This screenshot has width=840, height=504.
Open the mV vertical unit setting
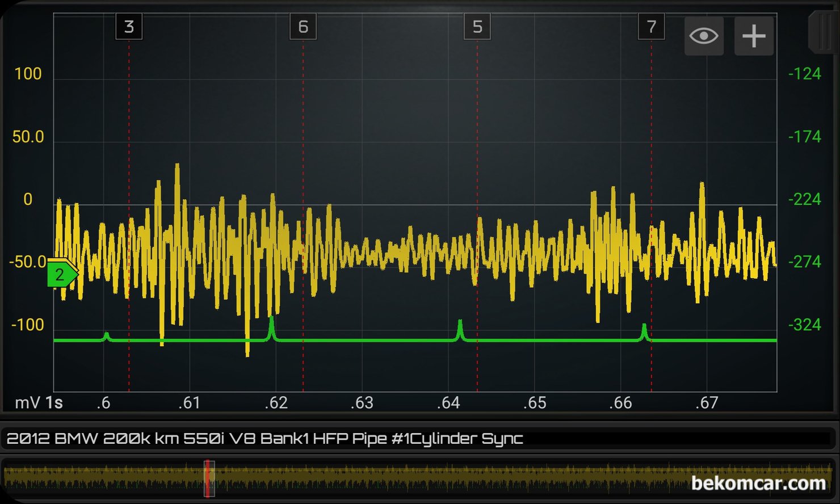pyautogui.click(x=27, y=403)
